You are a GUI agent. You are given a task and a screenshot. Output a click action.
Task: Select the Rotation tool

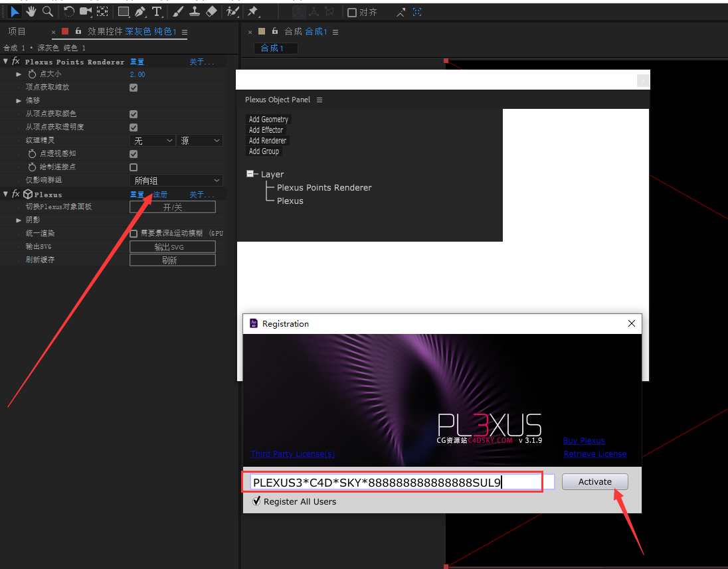[68, 12]
